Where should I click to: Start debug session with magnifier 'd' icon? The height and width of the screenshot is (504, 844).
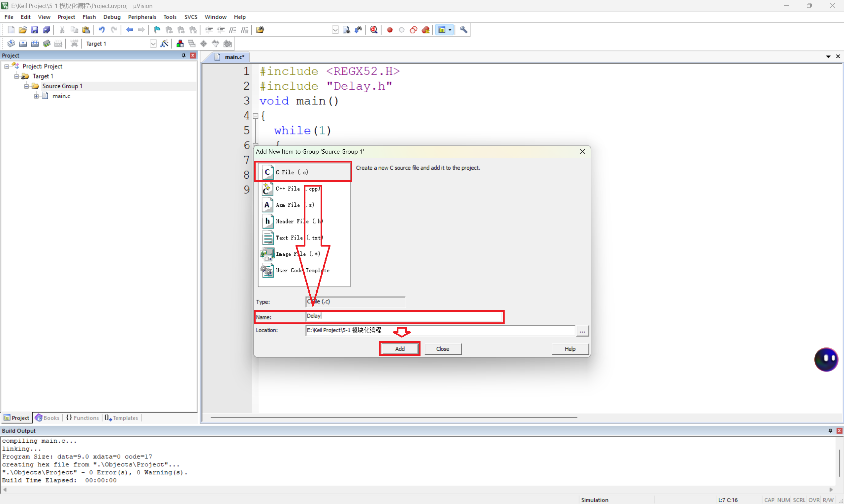[x=374, y=30]
